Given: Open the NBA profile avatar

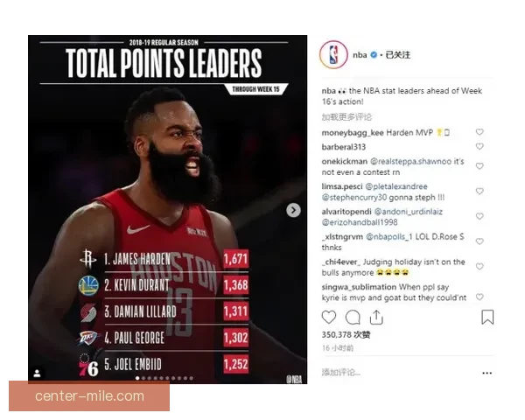Looking at the screenshot, I should click(x=333, y=54).
